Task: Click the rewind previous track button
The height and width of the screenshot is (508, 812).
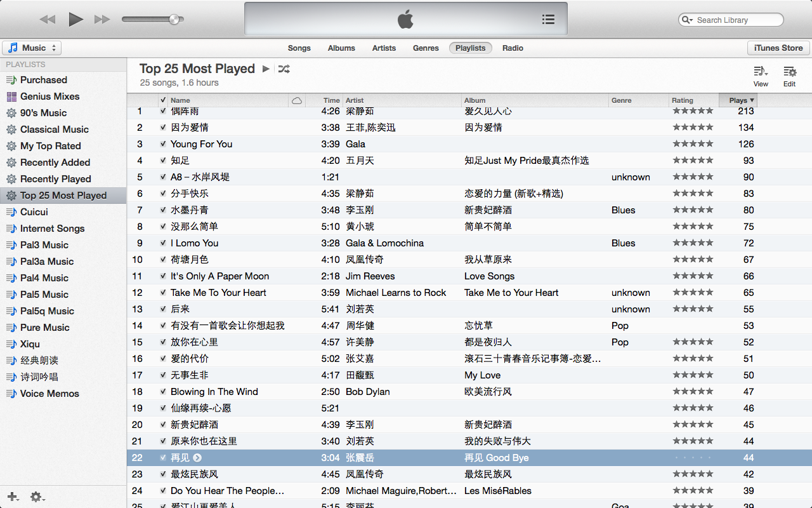Action: pos(48,20)
